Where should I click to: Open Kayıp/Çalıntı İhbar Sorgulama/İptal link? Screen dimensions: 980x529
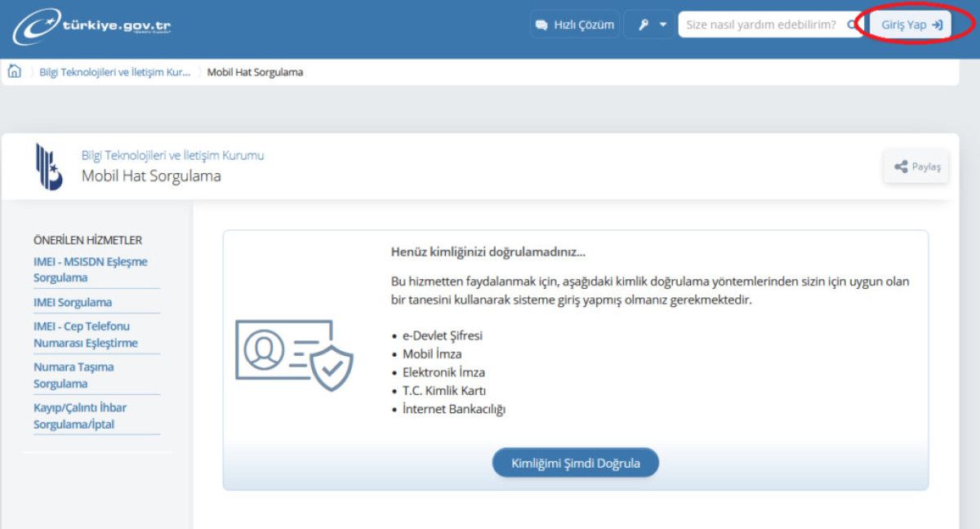coord(79,416)
